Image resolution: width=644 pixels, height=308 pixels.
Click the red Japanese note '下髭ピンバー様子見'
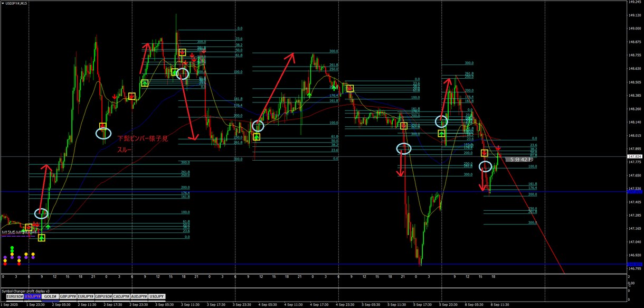(143, 138)
